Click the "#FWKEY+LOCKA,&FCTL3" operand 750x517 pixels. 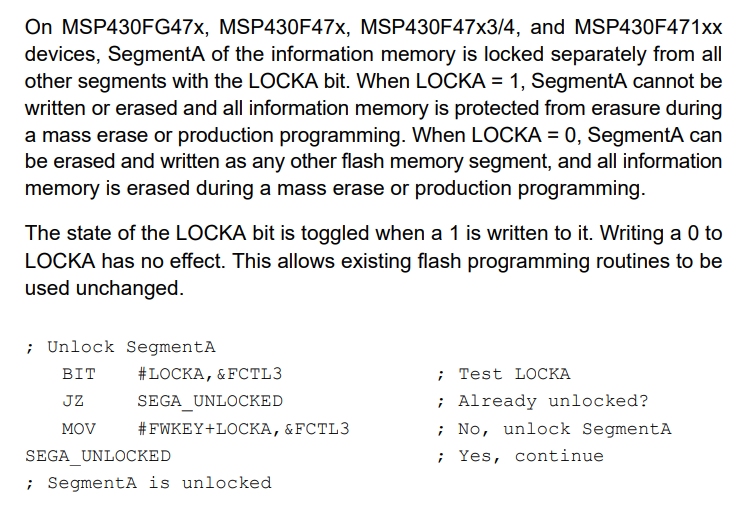(x=243, y=429)
